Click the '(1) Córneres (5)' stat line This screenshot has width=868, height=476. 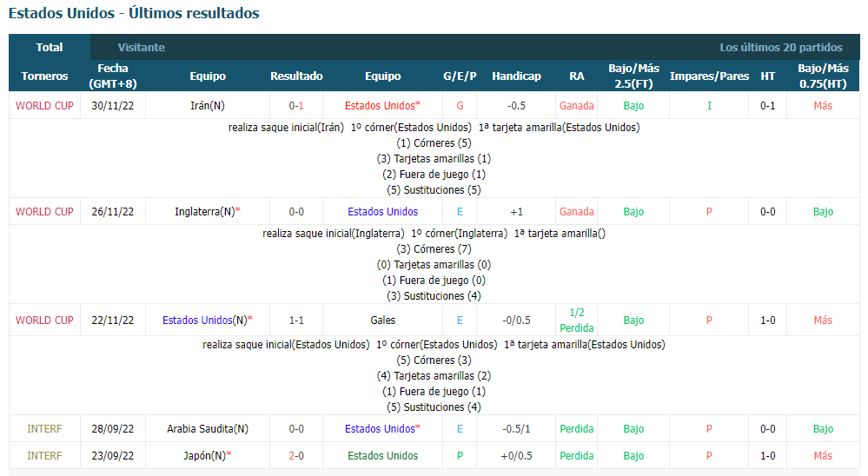pos(434,142)
